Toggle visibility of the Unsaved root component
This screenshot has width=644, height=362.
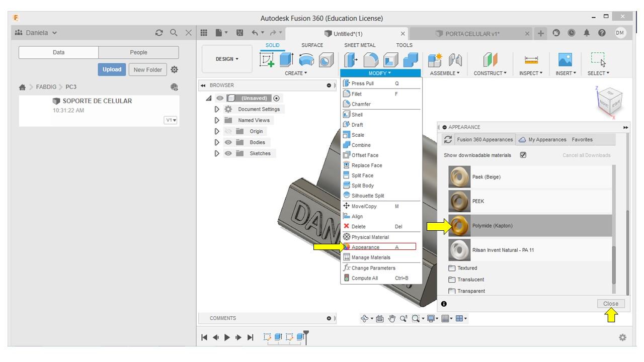pos(220,98)
